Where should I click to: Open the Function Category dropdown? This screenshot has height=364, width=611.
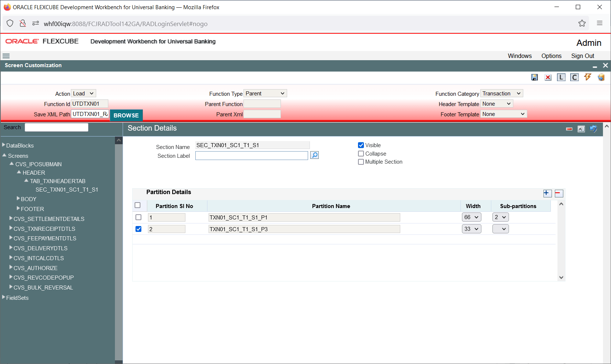502,94
